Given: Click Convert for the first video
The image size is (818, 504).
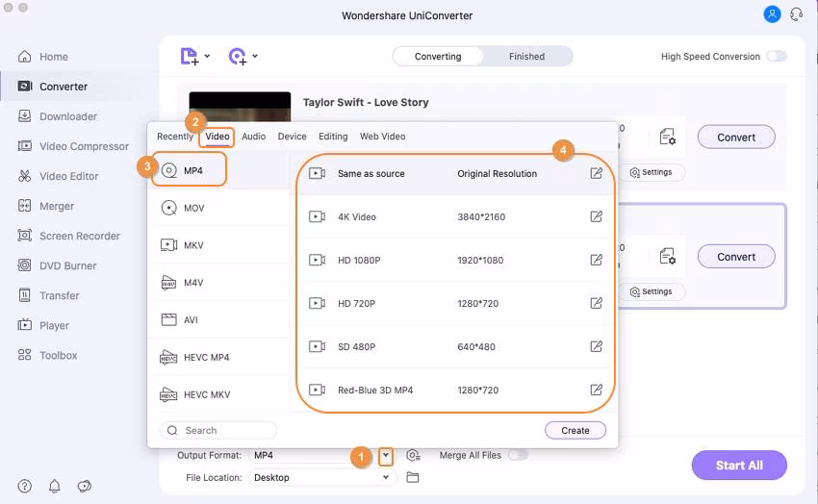Looking at the screenshot, I should (736, 138).
